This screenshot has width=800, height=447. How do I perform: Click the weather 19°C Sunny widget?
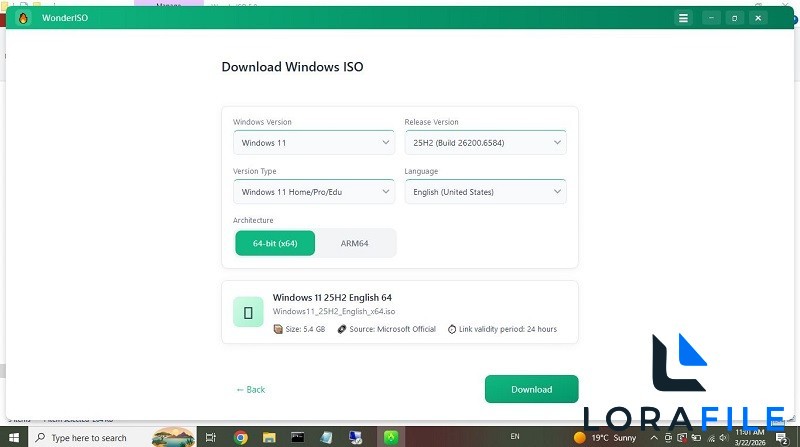tap(605, 438)
